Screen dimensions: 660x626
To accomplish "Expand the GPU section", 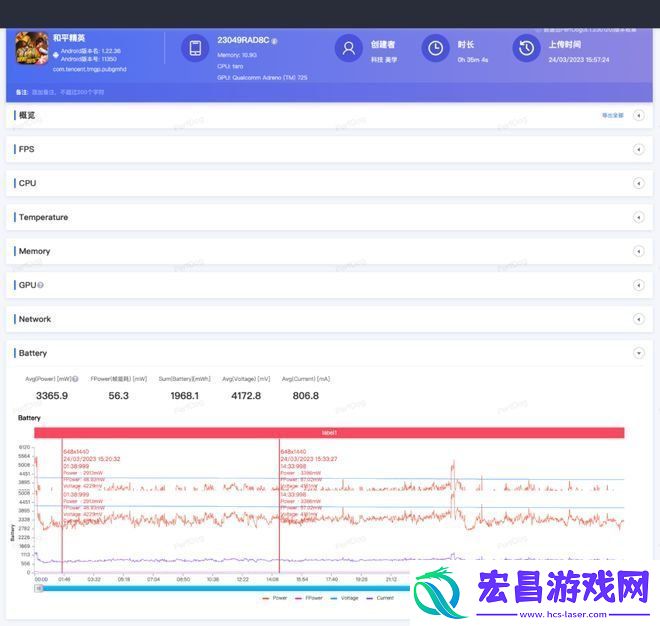I will [639, 285].
